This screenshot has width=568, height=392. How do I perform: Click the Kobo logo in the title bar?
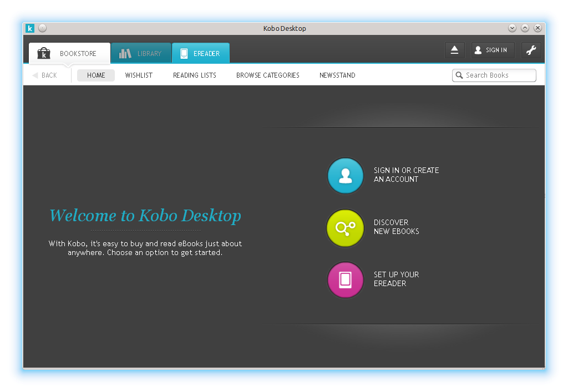30,28
